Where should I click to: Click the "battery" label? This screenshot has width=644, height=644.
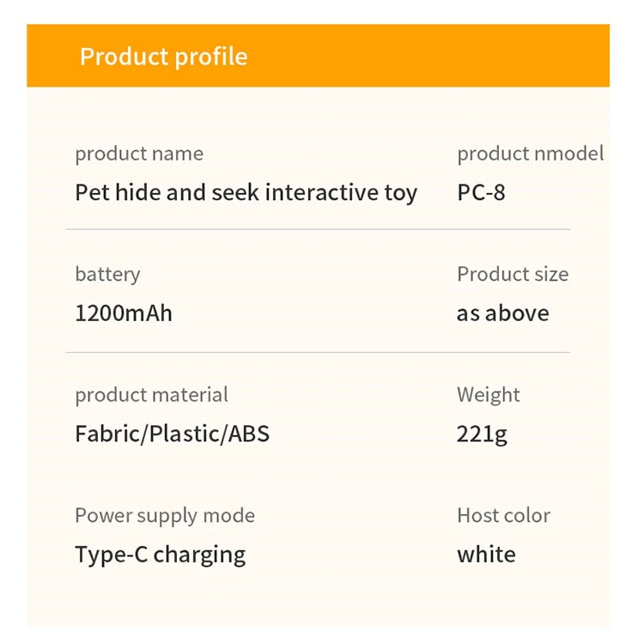click(108, 274)
